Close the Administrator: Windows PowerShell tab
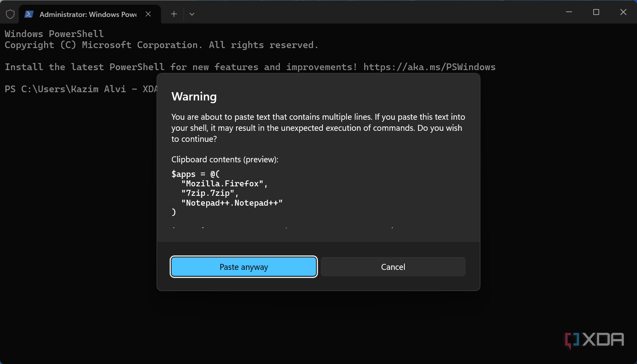This screenshot has height=364, width=637. tap(148, 14)
